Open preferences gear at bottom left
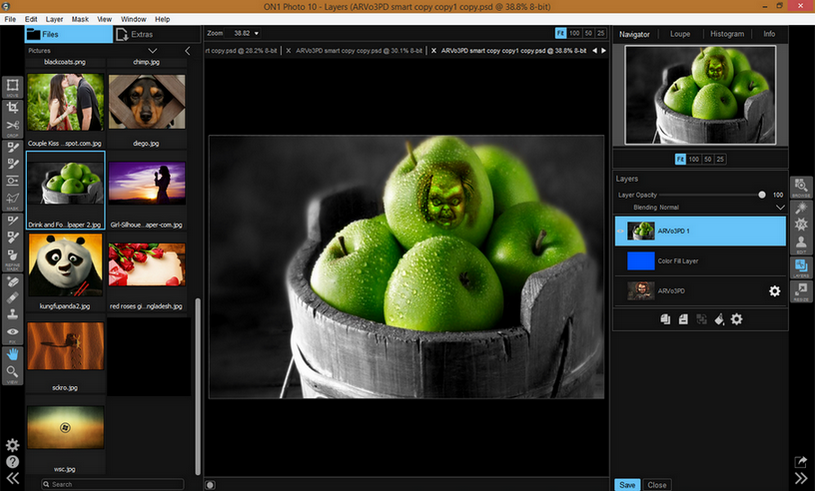 (x=12, y=445)
